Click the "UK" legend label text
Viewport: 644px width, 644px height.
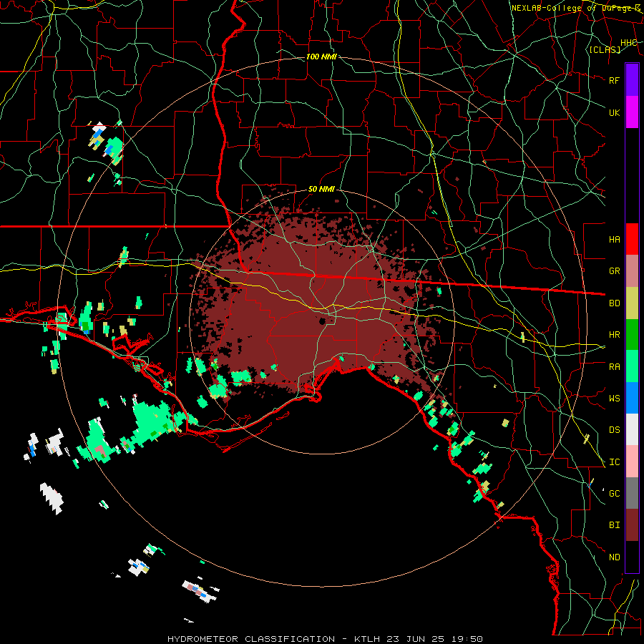coord(614,112)
